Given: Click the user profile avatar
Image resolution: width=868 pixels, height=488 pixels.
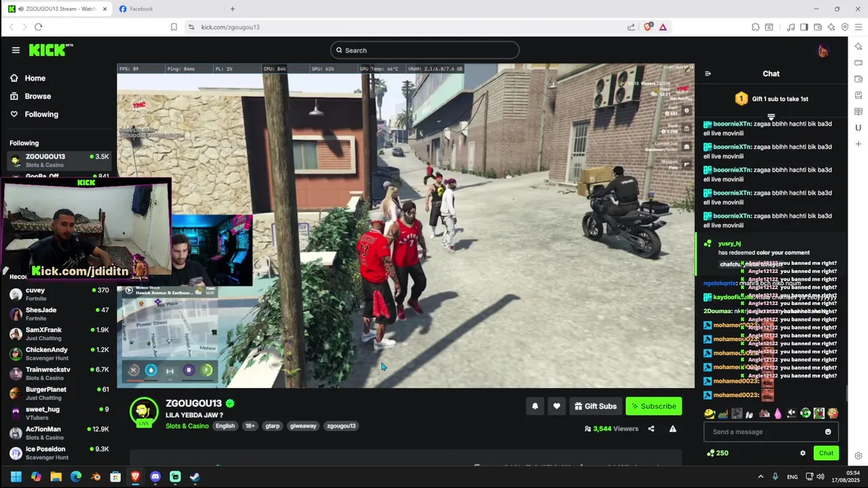Looking at the screenshot, I should (823, 51).
